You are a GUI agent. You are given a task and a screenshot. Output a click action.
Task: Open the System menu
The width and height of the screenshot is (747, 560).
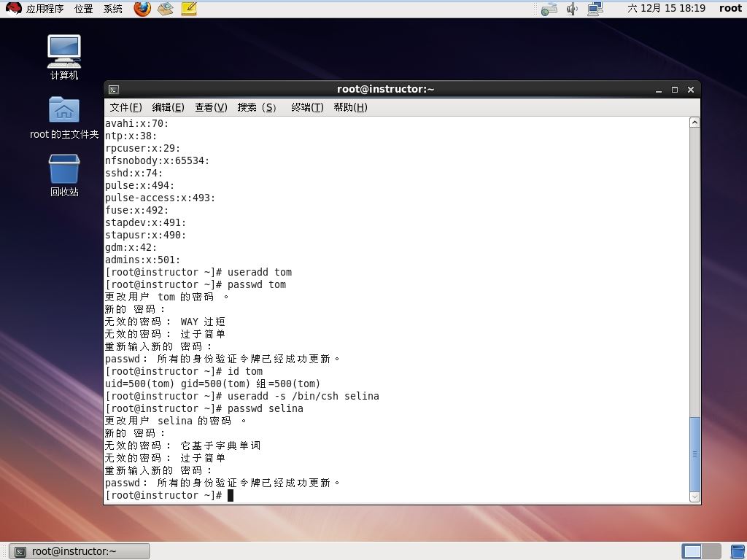(x=113, y=9)
